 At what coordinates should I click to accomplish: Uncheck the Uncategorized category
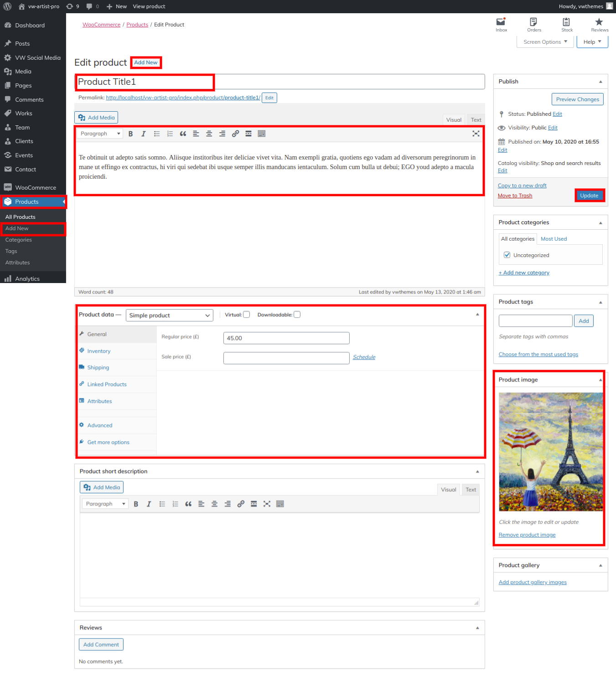pyautogui.click(x=507, y=255)
